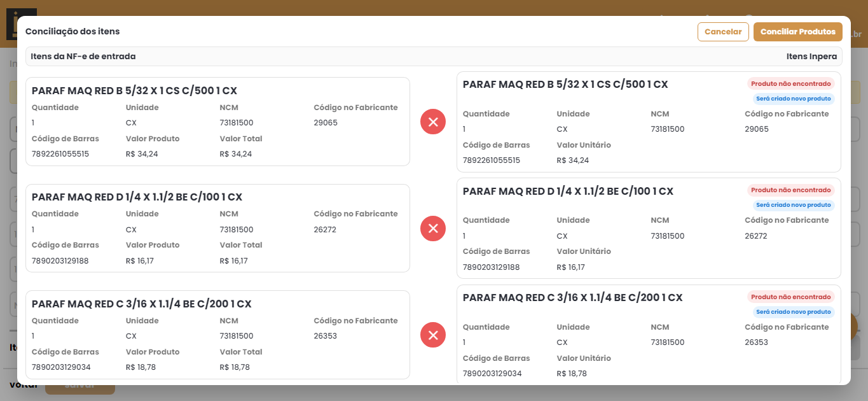Open the Inpera item title PARAF MAQ RED B 5/32
The image size is (868, 401).
tap(565, 84)
